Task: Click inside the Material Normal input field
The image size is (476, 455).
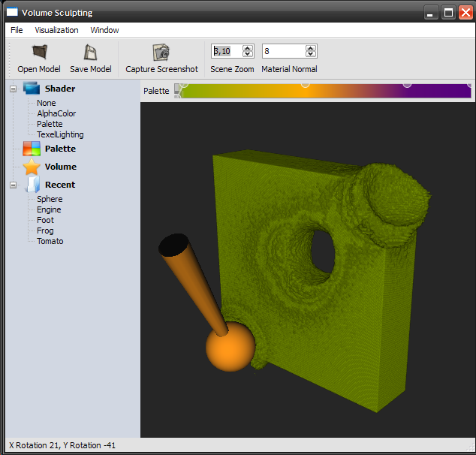Action: coord(283,51)
